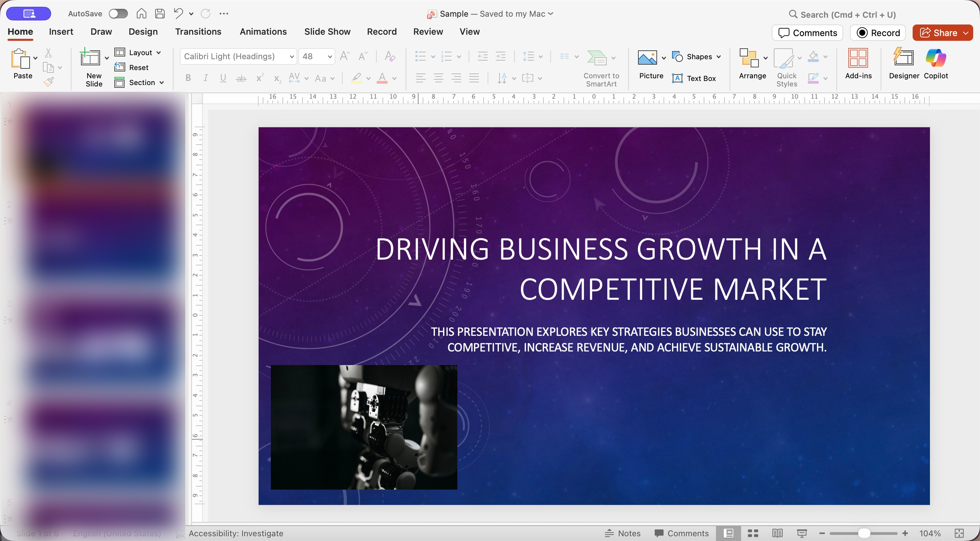Click the Comments button at top right
This screenshot has width=980, height=541.
click(807, 33)
